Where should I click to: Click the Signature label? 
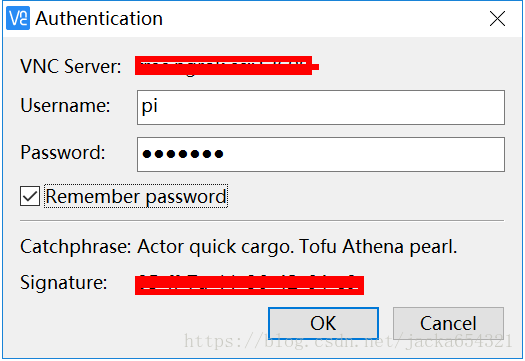[64, 283]
